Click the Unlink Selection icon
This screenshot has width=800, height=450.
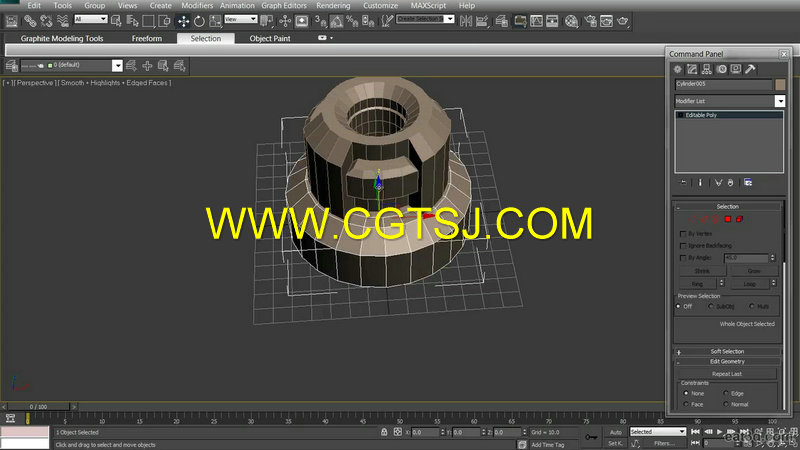(x=46, y=21)
